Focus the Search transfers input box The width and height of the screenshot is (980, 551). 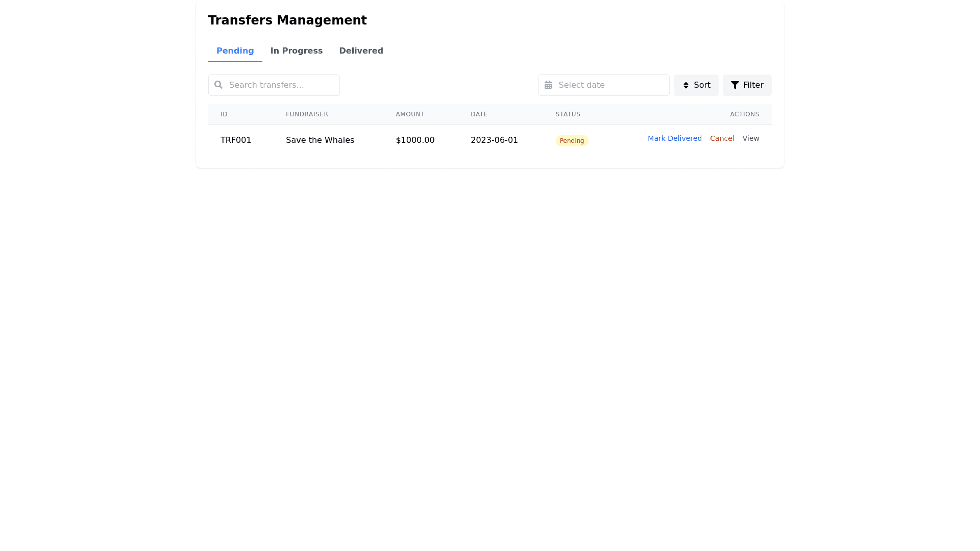pyautogui.click(x=281, y=85)
